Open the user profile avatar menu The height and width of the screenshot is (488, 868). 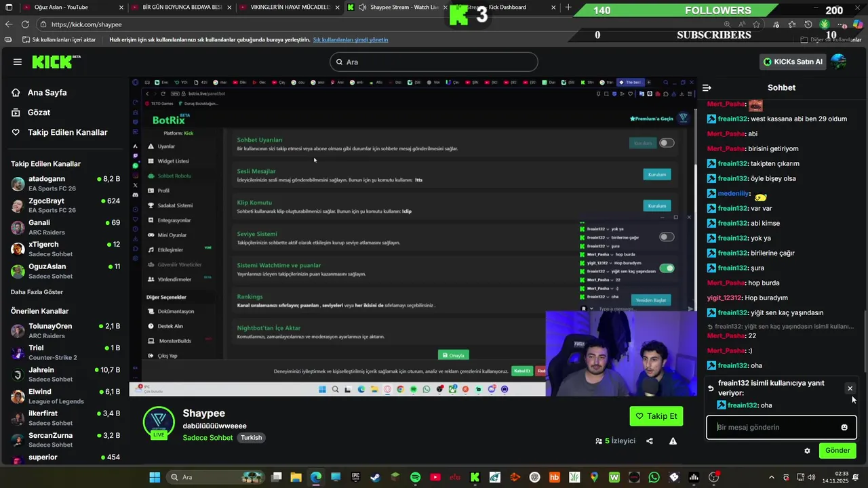839,62
